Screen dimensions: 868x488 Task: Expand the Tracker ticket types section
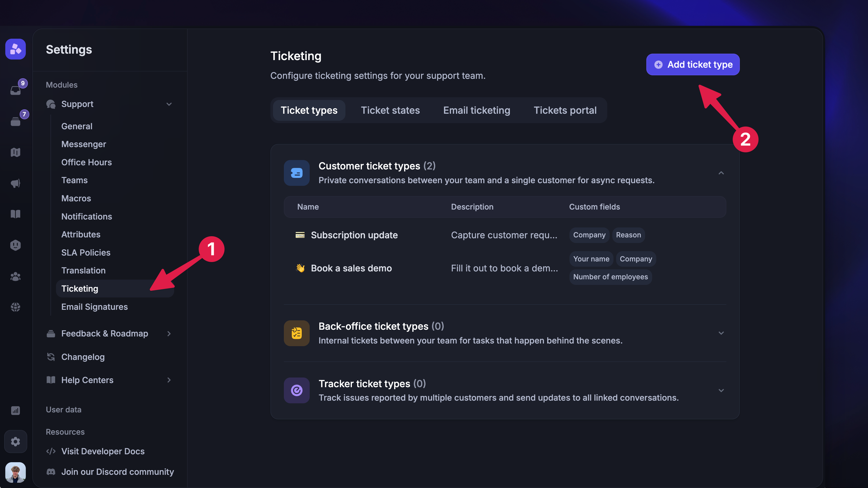[x=721, y=390]
